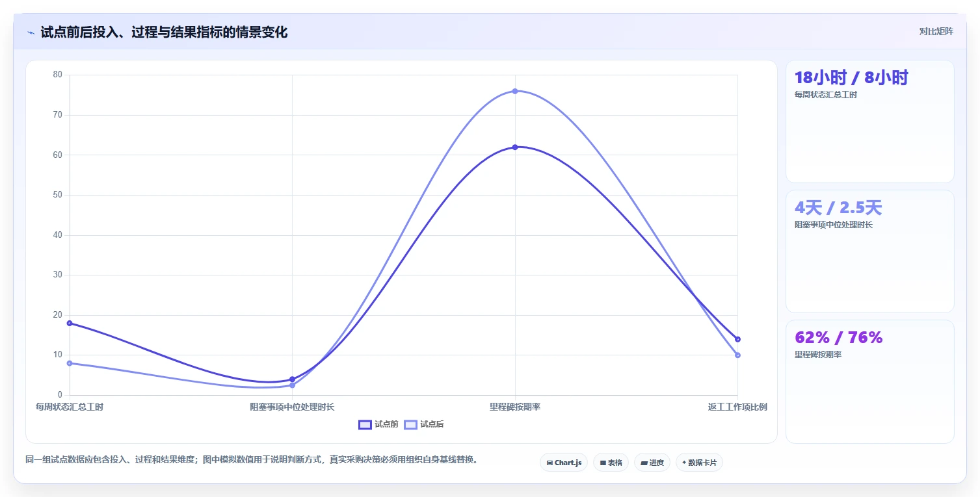980x497 pixels.
Task: Select the 试点前 point on 返工工作项比例
Action: [737, 339]
